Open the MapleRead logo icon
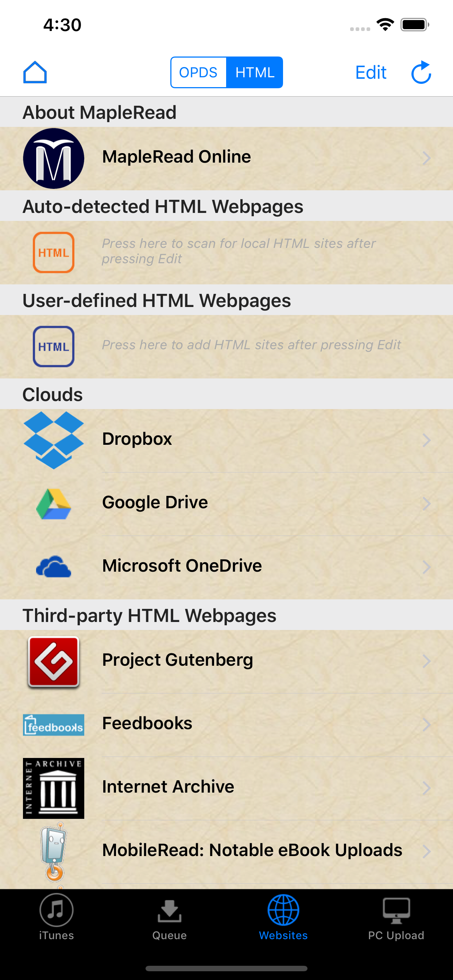453x980 pixels. [x=53, y=158]
